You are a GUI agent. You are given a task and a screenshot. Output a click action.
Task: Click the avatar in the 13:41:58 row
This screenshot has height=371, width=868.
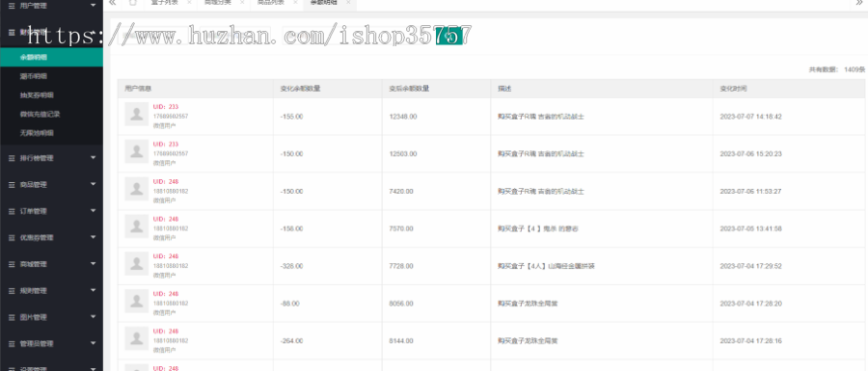pos(136,226)
